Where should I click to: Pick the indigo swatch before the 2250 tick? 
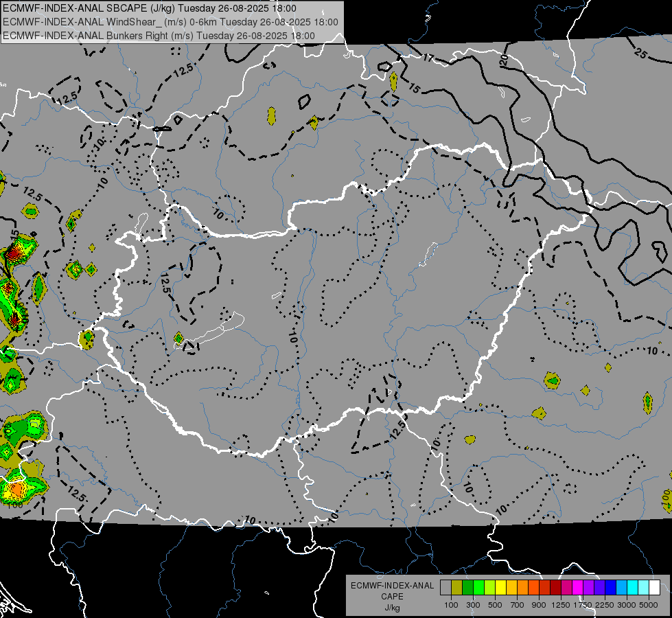(599, 588)
